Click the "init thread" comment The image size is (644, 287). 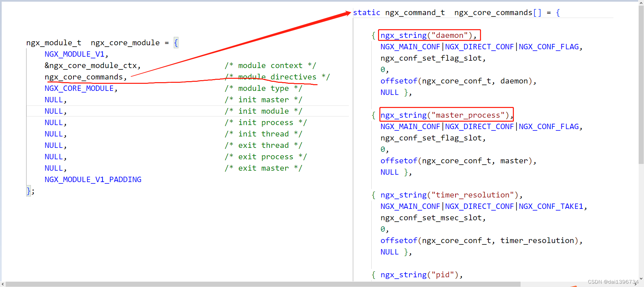tap(263, 134)
